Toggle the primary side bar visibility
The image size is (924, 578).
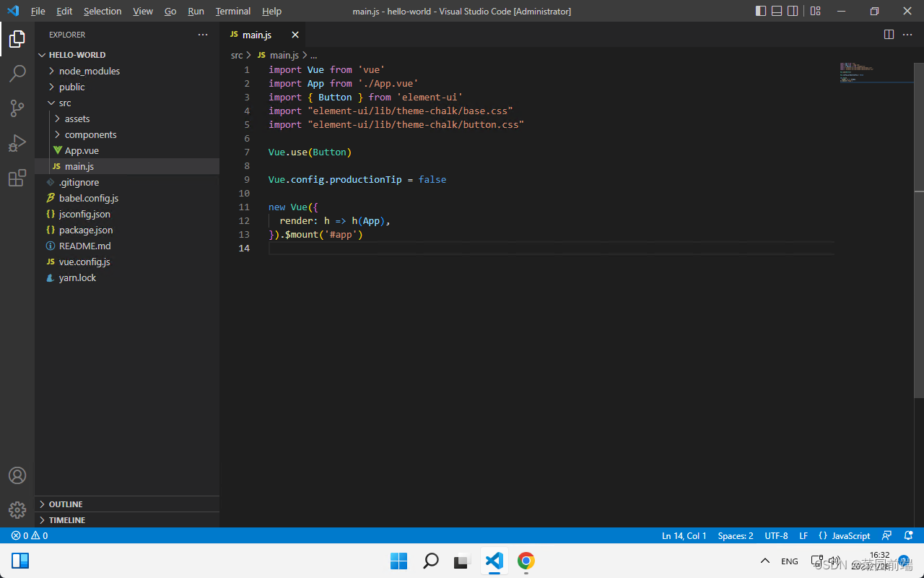760,11
